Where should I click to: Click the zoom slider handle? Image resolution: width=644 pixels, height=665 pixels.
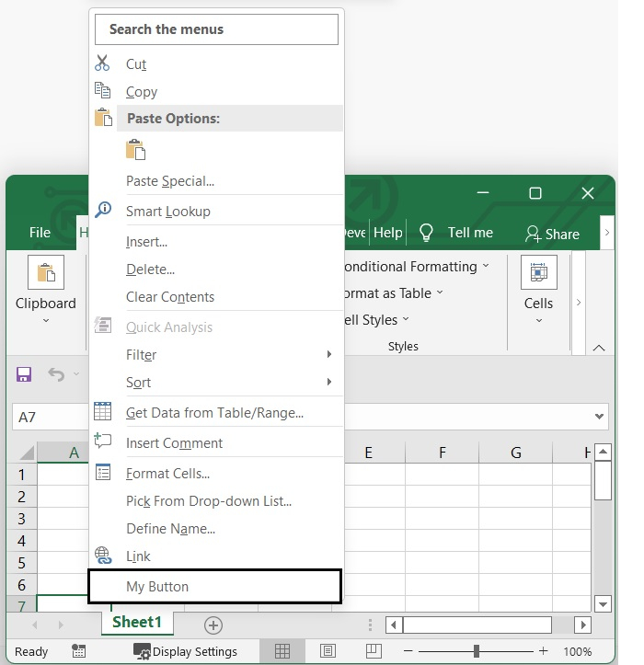tap(477, 651)
